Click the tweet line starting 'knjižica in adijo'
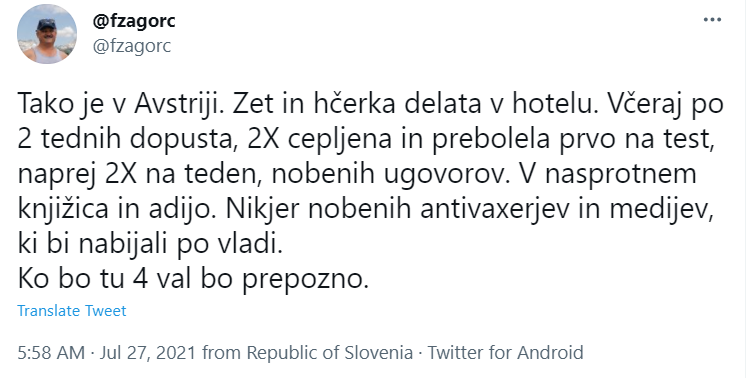Screen dimensions: 752x378 [x=364, y=209]
